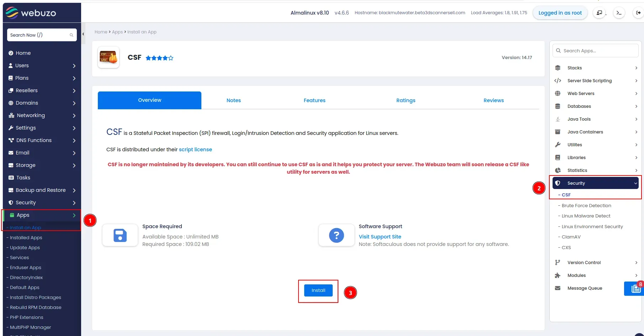Expand the Plans menu chevron
644x336 pixels.
pyautogui.click(x=74, y=78)
